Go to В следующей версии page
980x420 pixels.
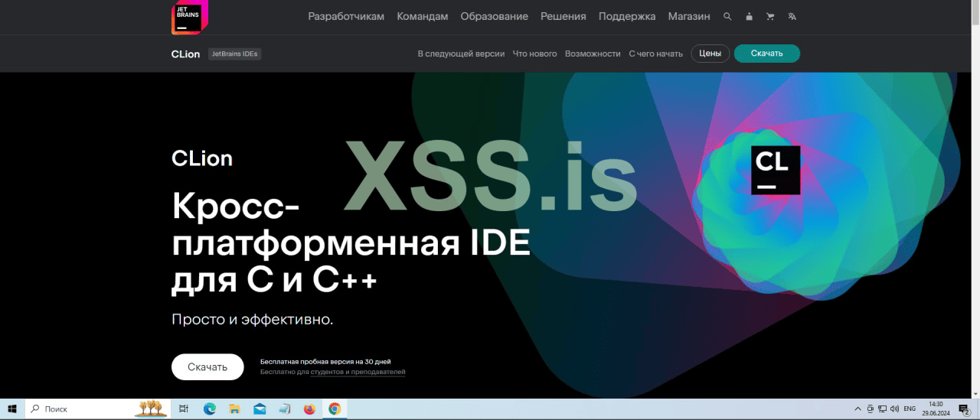click(x=461, y=54)
